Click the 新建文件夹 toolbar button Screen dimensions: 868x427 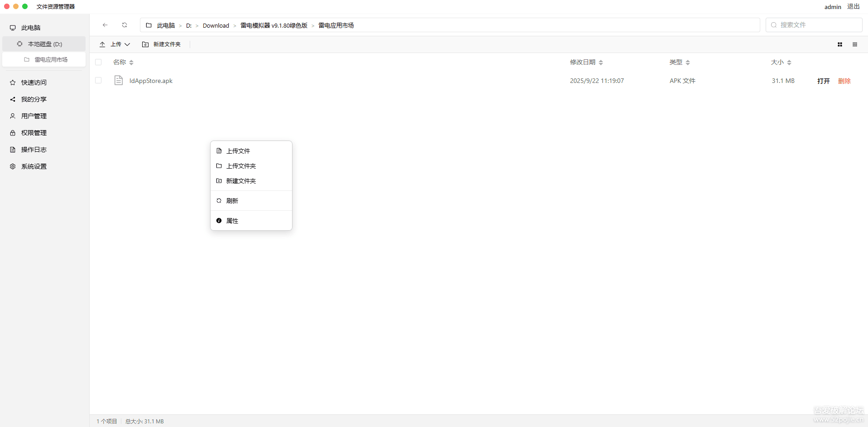pos(162,44)
